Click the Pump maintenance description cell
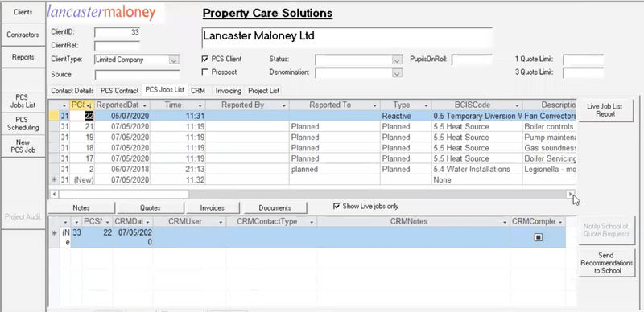This screenshot has width=644, height=312. [x=550, y=138]
